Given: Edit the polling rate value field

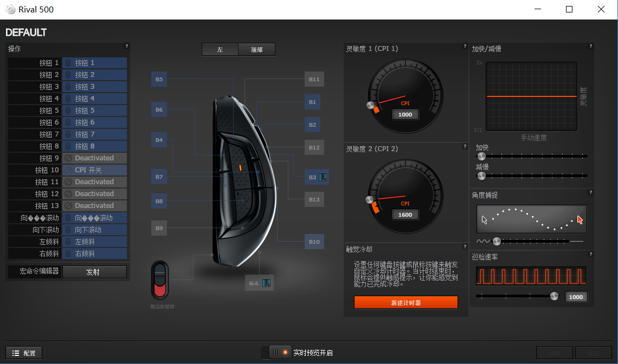Looking at the screenshot, I should [x=576, y=297].
